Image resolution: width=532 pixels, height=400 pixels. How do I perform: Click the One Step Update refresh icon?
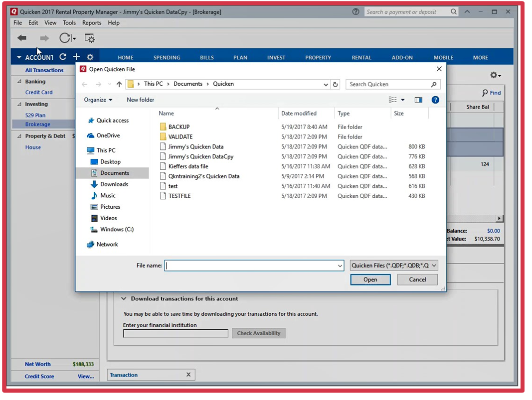(x=65, y=38)
